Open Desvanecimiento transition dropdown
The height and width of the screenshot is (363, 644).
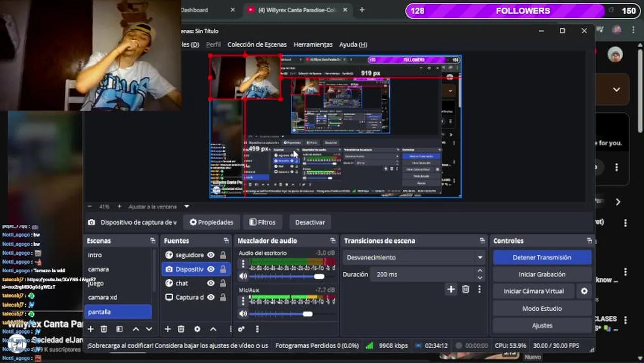click(415, 257)
